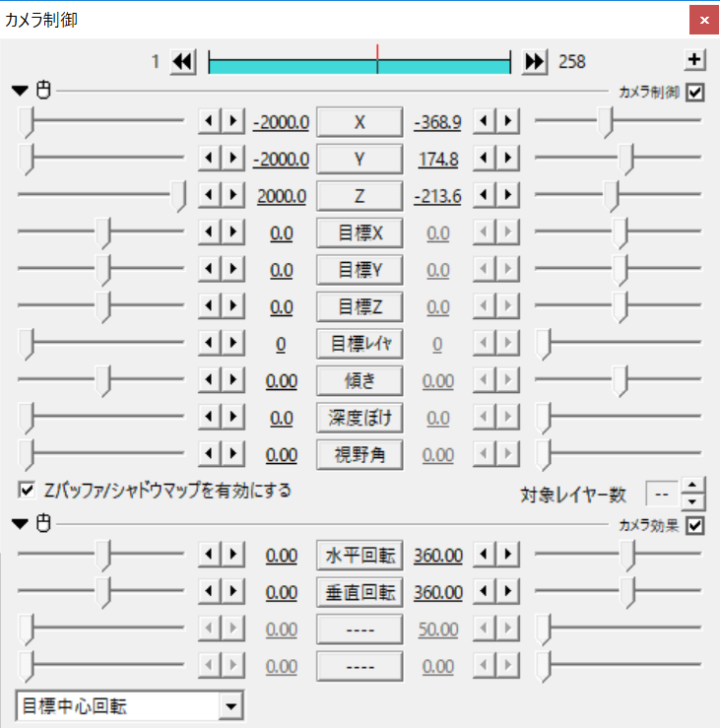Screen dimensions: 720x728
Task: Uncheck the カメラ効果 checkbox
Action: click(695, 526)
